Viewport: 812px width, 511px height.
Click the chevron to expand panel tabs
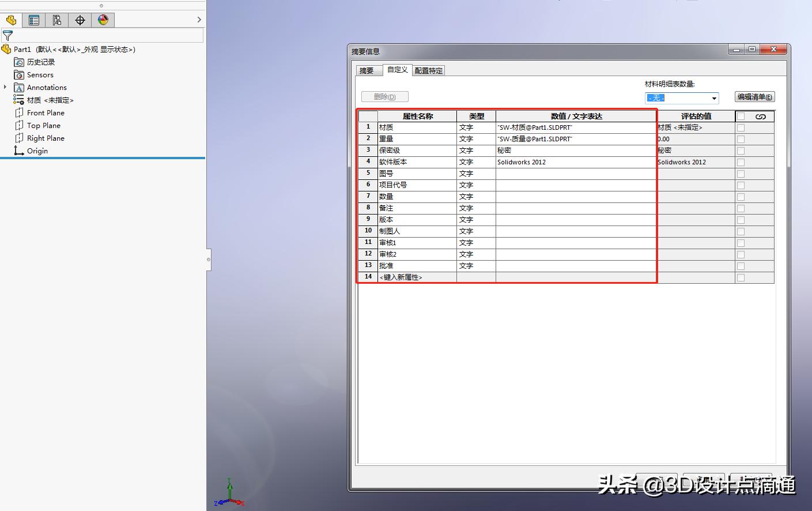click(199, 19)
